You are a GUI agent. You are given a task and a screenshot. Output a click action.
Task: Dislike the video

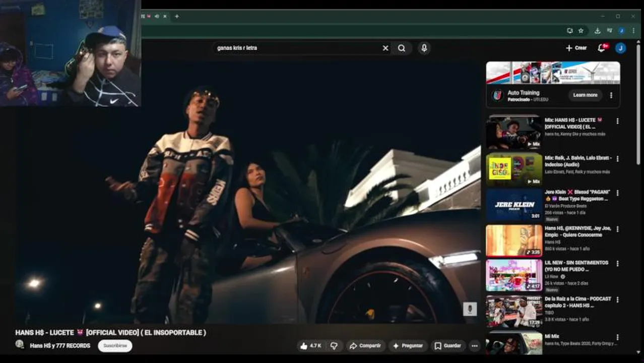coord(334,346)
